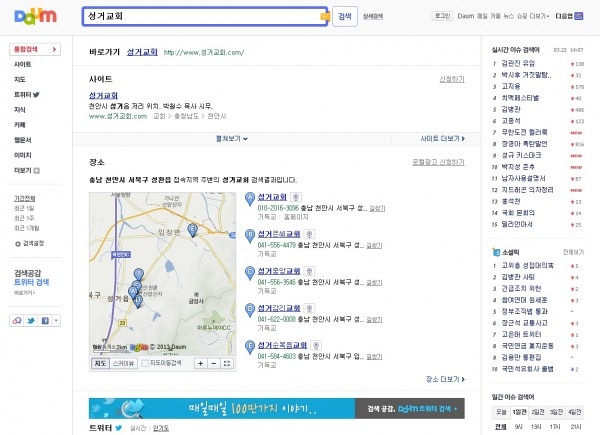Open 장소 더보기 link

point(445,379)
